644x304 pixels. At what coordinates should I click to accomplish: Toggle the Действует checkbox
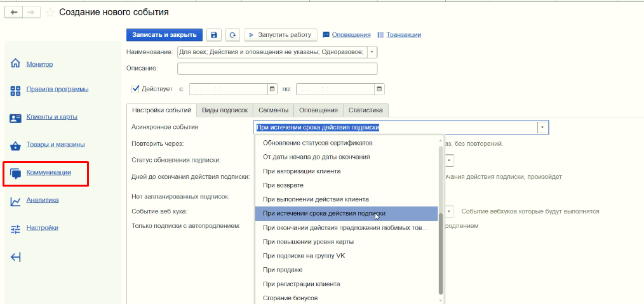pos(135,89)
